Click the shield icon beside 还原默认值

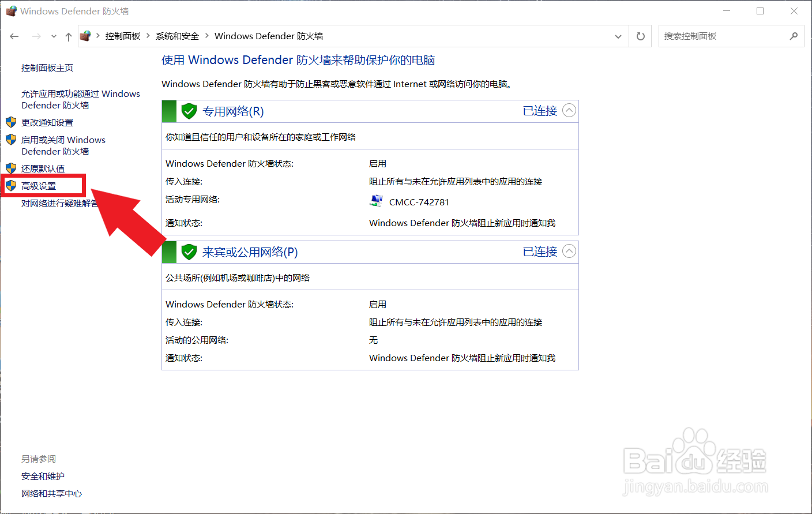11,168
